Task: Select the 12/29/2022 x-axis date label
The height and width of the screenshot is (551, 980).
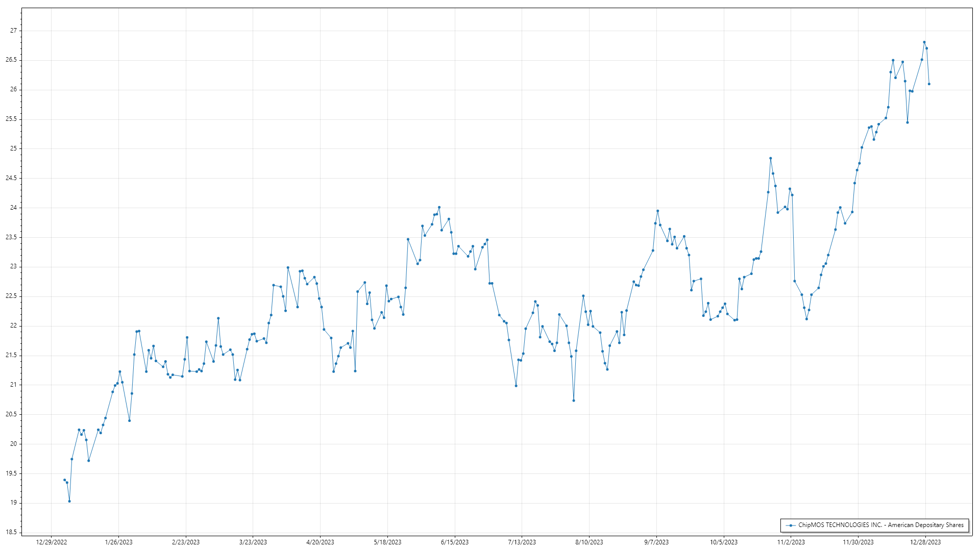Action: pyautogui.click(x=52, y=542)
